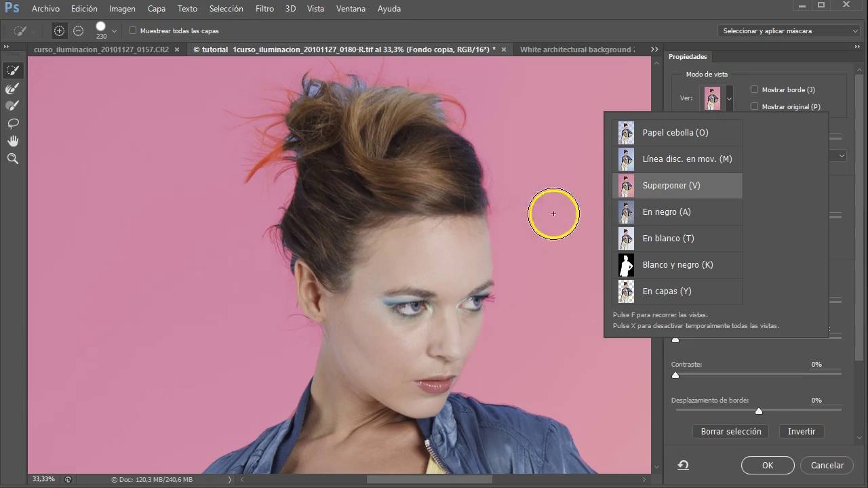Enable Muestrear todas las capas checkbox
868x488 pixels.
(132, 30)
